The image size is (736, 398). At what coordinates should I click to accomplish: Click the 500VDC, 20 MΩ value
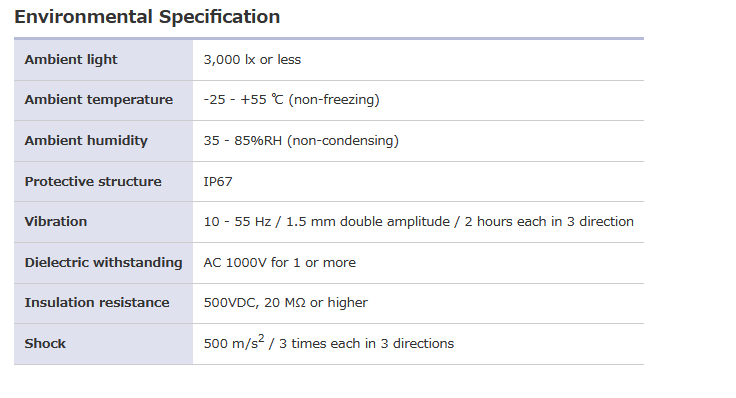pos(285,303)
